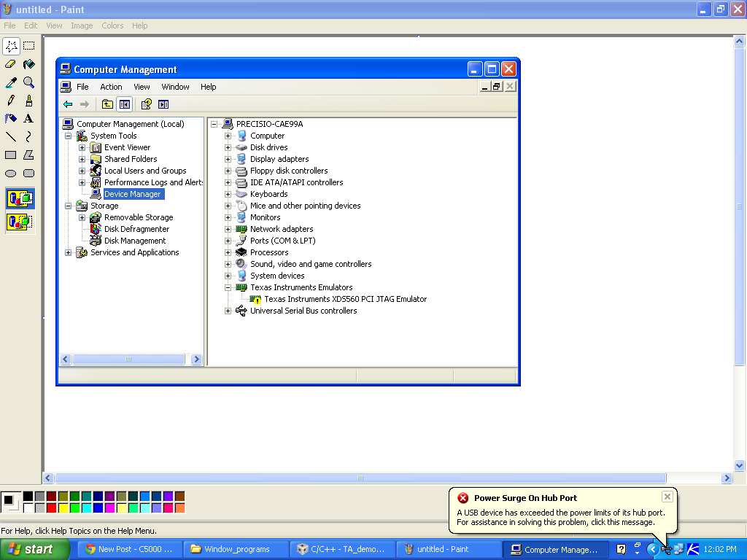Switch to Window_programs folder taskbar button
747x560 pixels.
pyautogui.click(x=236, y=549)
